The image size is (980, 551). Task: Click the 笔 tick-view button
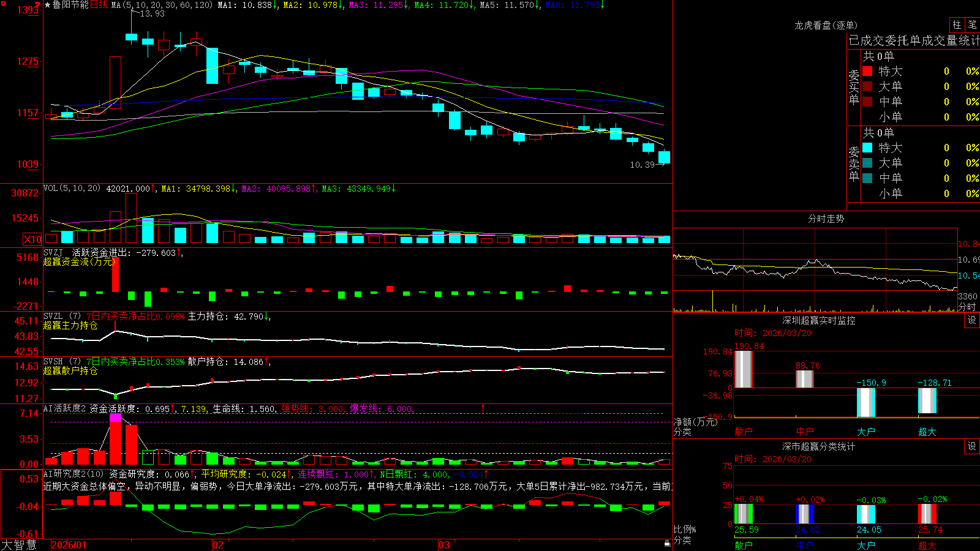point(972,25)
